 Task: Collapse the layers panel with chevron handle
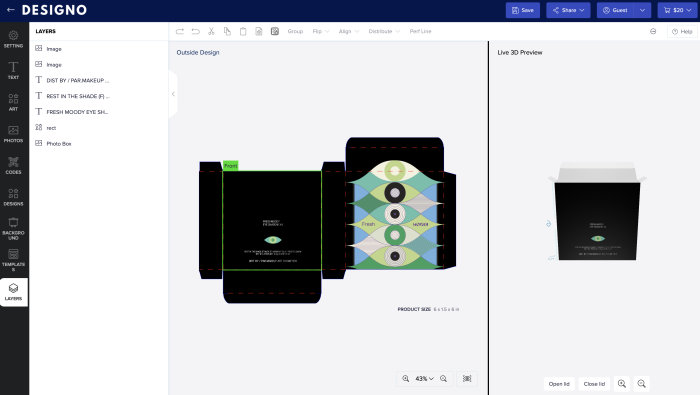173,94
